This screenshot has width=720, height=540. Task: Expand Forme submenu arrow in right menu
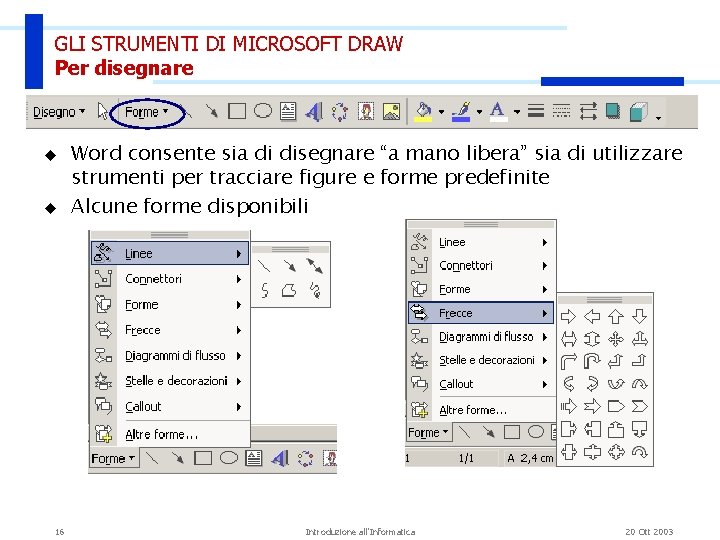coord(545,289)
